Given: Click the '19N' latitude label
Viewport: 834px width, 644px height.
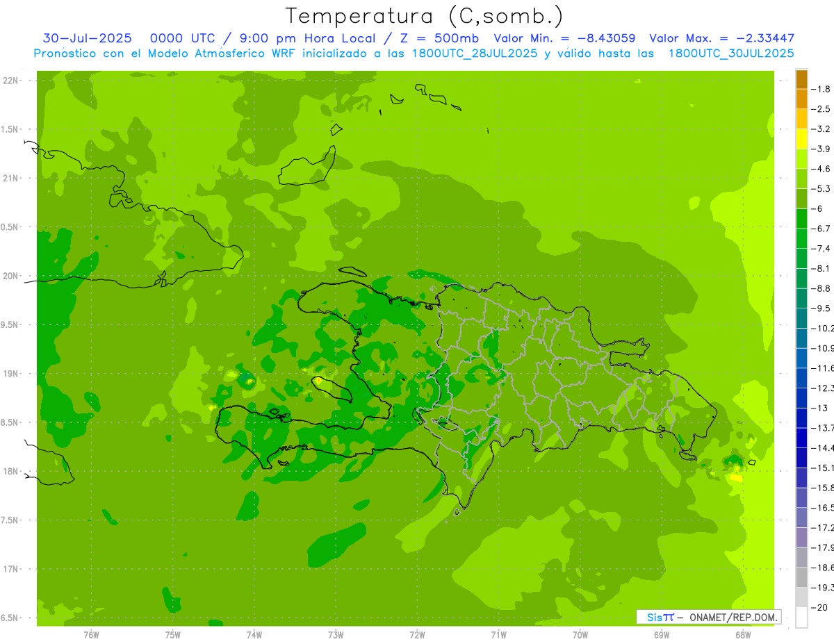Looking at the screenshot, I should [x=10, y=374].
